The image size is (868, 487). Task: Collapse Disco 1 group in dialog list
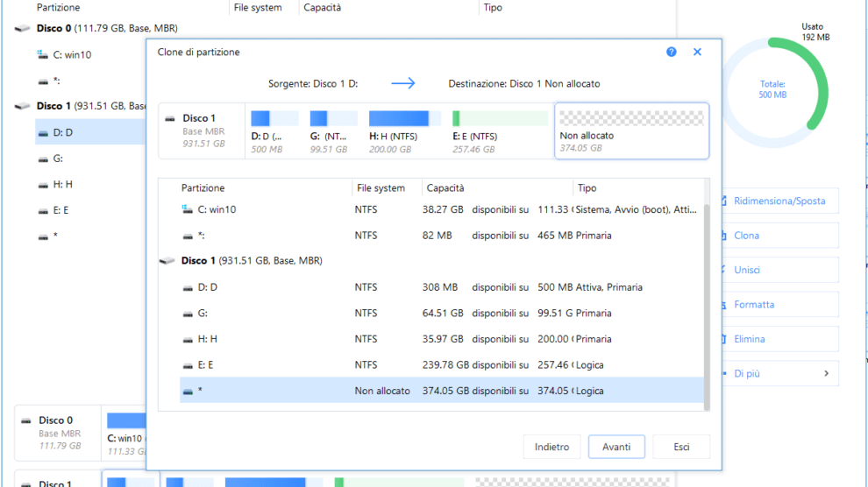click(x=167, y=260)
